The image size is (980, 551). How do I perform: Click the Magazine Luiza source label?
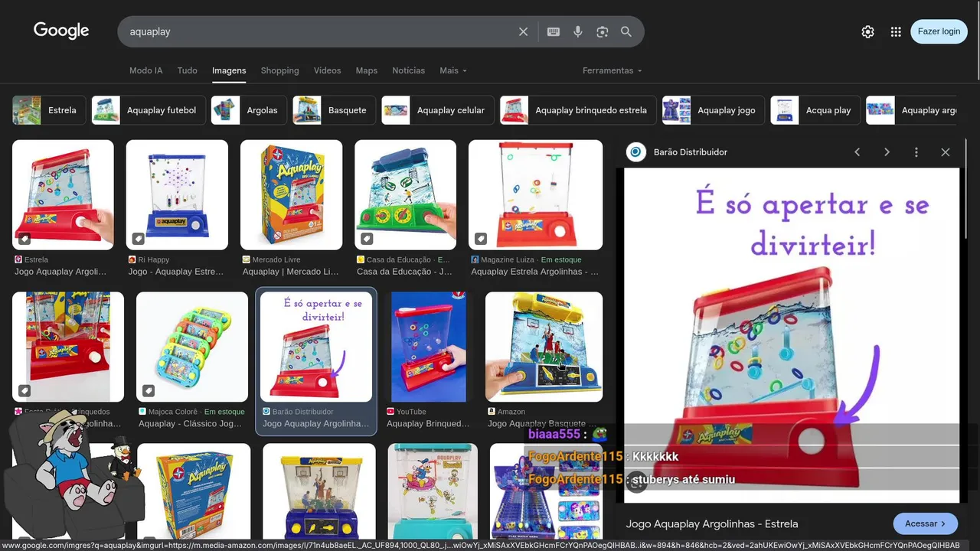tap(508, 260)
